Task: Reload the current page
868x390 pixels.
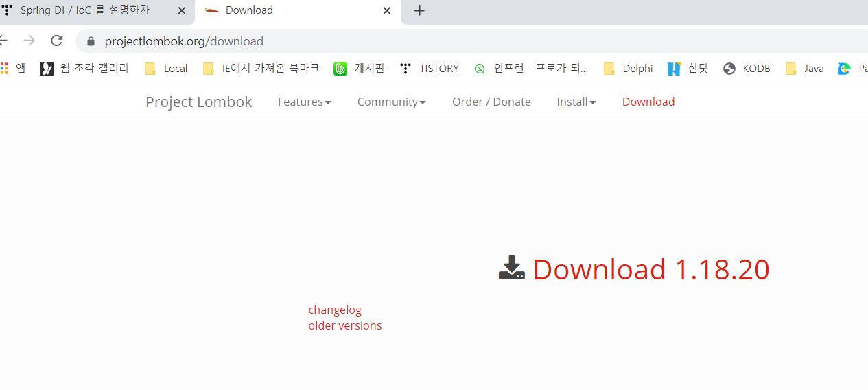Action: [x=57, y=41]
